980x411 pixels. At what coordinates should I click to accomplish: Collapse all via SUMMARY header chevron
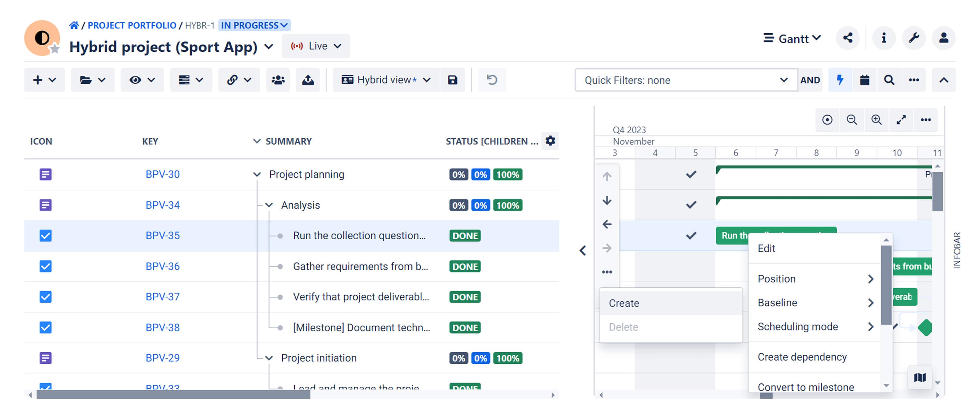[x=257, y=141]
